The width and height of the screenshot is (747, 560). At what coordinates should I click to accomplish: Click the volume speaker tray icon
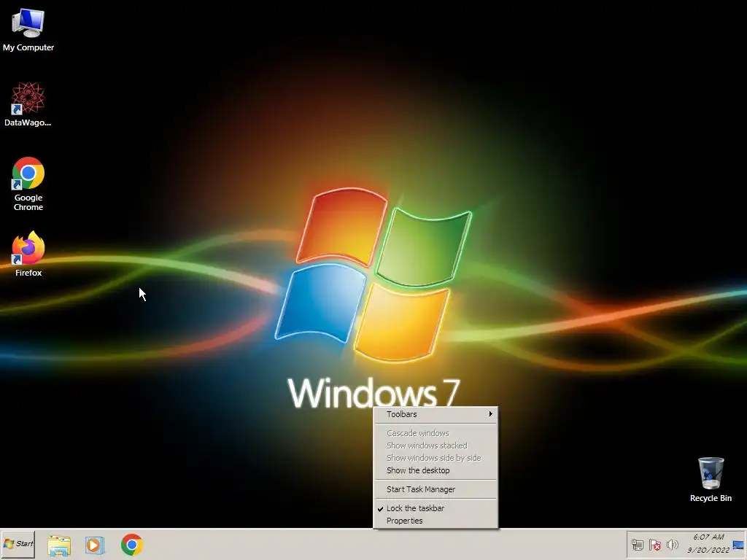tap(672, 544)
